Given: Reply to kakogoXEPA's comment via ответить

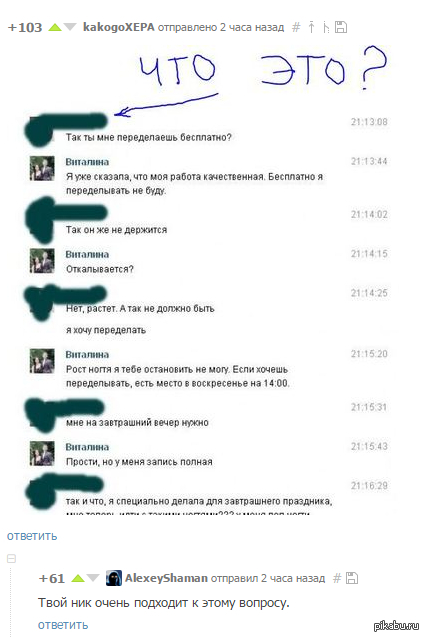Looking at the screenshot, I should (x=32, y=536).
